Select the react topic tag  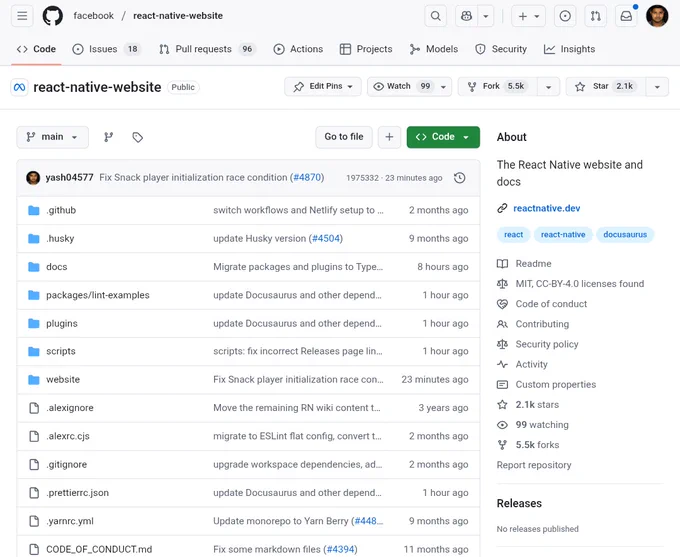[x=513, y=235]
